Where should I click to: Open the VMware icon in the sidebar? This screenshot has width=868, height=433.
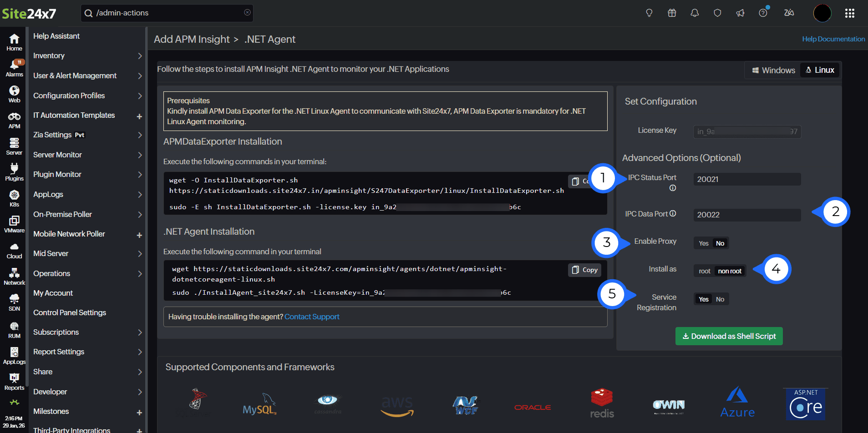coord(14,224)
